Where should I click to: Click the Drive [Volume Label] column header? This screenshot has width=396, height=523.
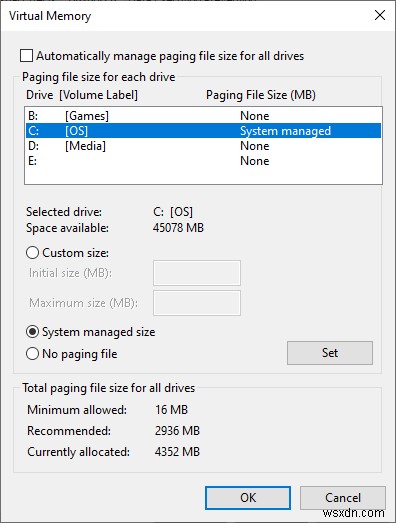point(82,95)
